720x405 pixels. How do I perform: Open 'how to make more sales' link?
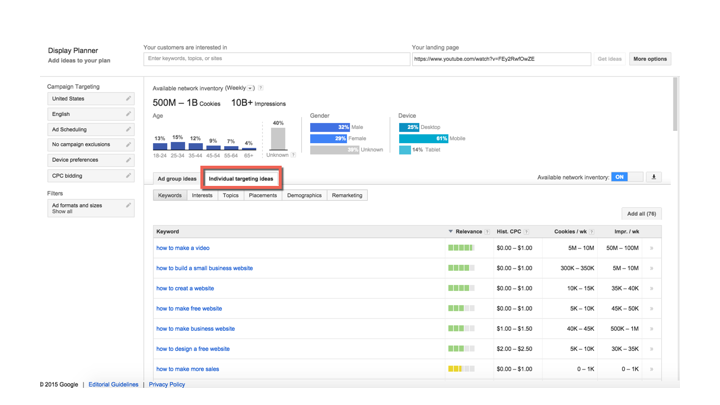coord(187,369)
